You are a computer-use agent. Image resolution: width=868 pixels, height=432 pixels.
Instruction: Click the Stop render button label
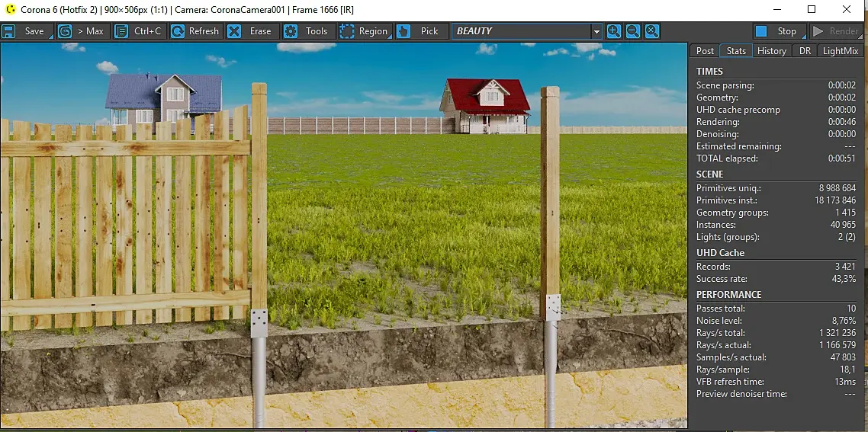(786, 31)
